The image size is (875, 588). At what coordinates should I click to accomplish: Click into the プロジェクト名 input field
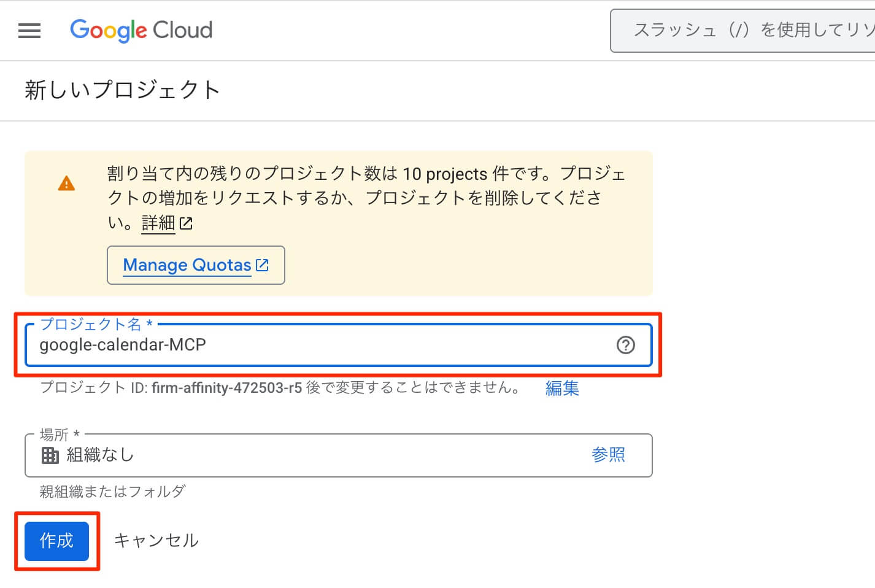307,345
